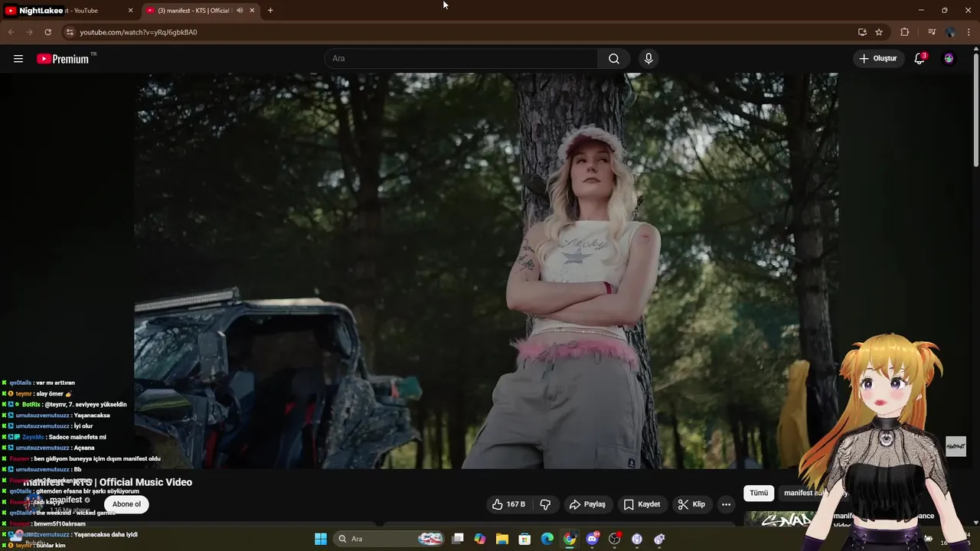
Task: Open Copilot from the taskbar
Action: pos(480,539)
